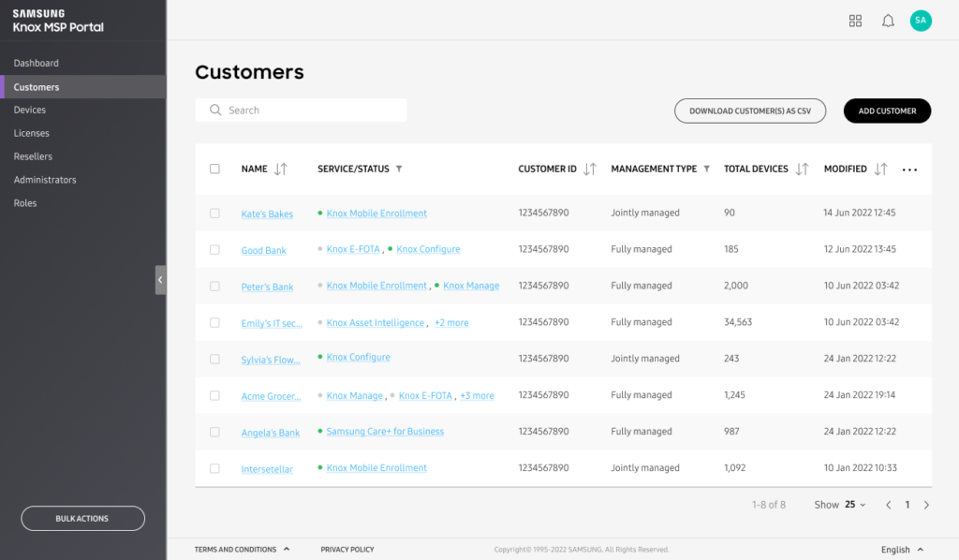Image resolution: width=959 pixels, height=560 pixels.
Task: Open Administrators in the sidebar
Action: (45, 180)
